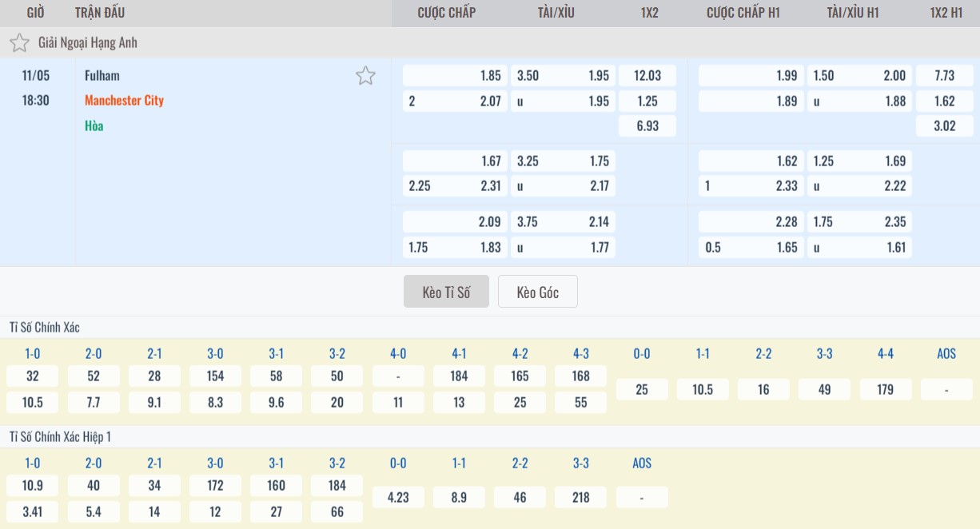The height and width of the screenshot is (529, 980).
Task: Pick first-half 0-0 score odds 4.23
Action: tap(398, 497)
